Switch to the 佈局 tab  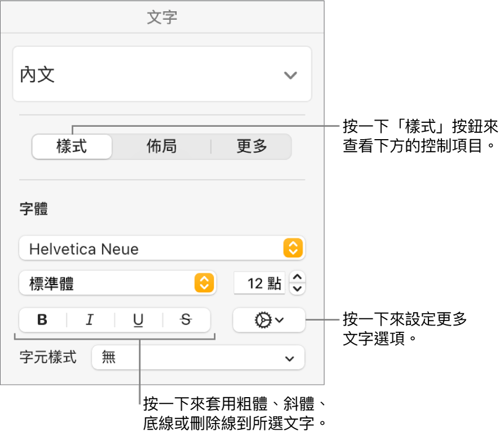(162, 146)
